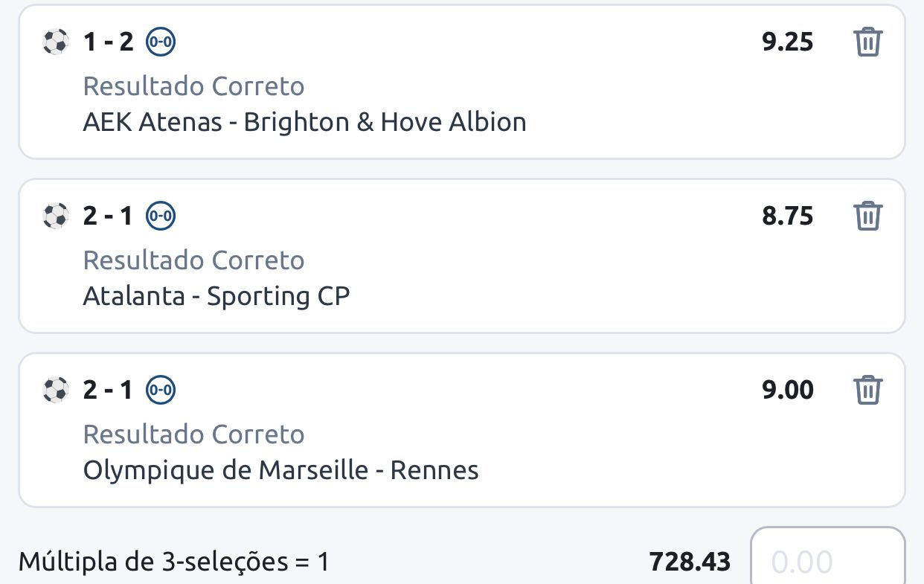Click the 728.43 combined odds

(690, 562)
